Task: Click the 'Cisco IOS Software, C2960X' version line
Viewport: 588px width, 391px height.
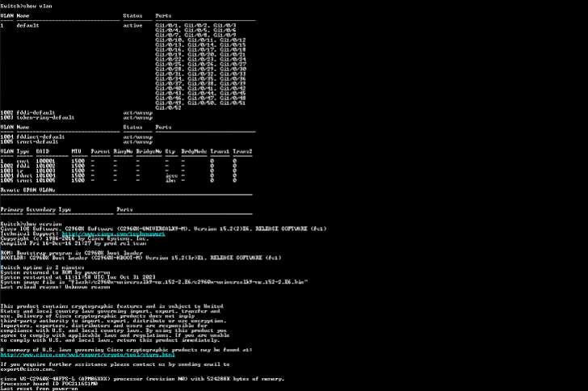Action: pos(163,229)
